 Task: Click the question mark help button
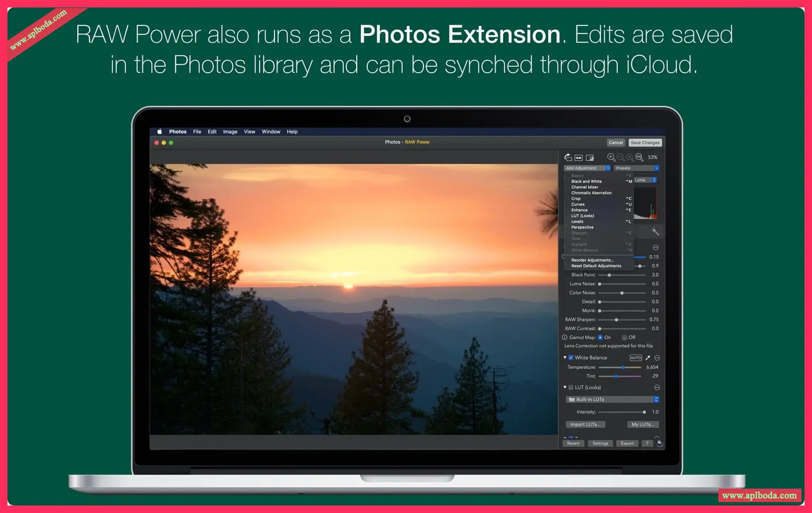pos(647,443)
